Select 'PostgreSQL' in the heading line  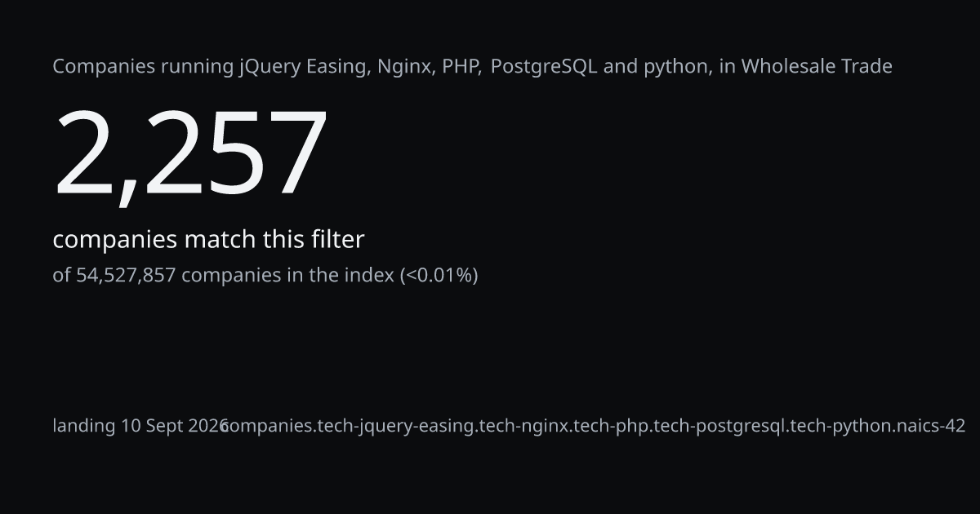tap(544, 66)
